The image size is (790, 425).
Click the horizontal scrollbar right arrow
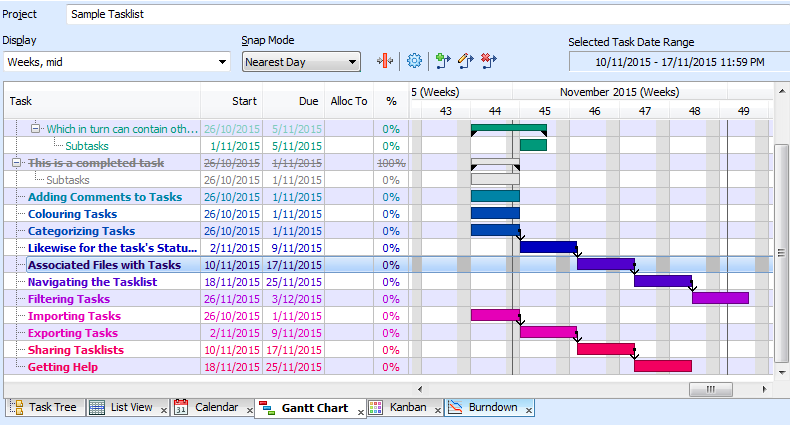click(764, 389)
